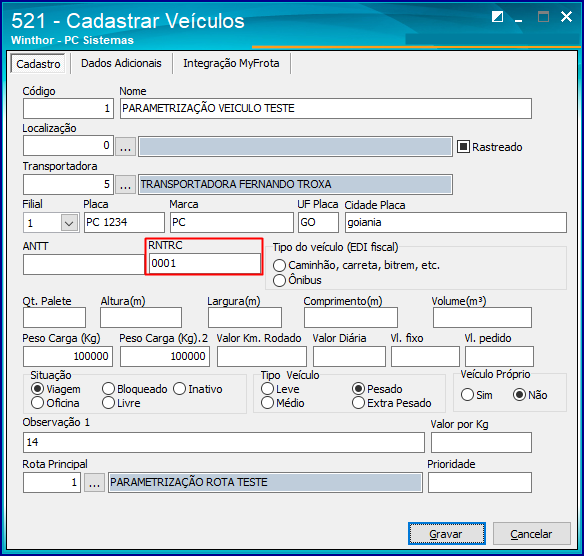Edit the Peso Carga (Kg) field
The image size is (584, 556).
[68, 356]
